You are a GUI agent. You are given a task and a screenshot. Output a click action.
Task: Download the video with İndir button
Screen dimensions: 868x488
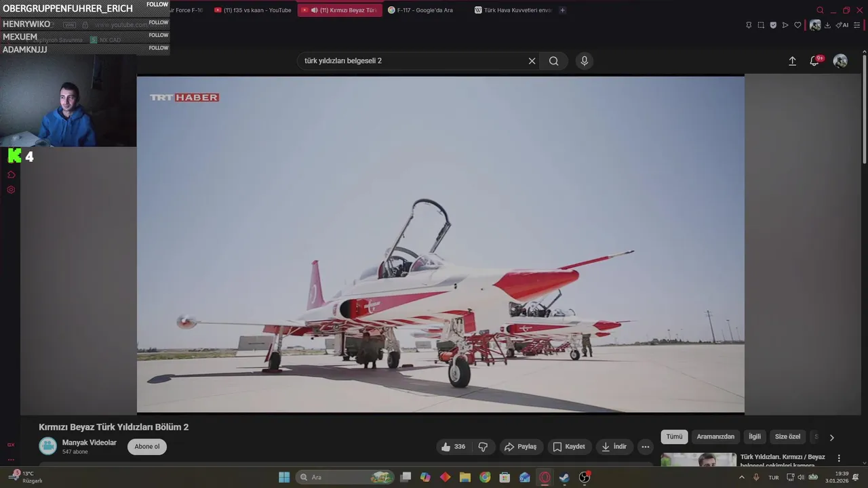point(614,447)
